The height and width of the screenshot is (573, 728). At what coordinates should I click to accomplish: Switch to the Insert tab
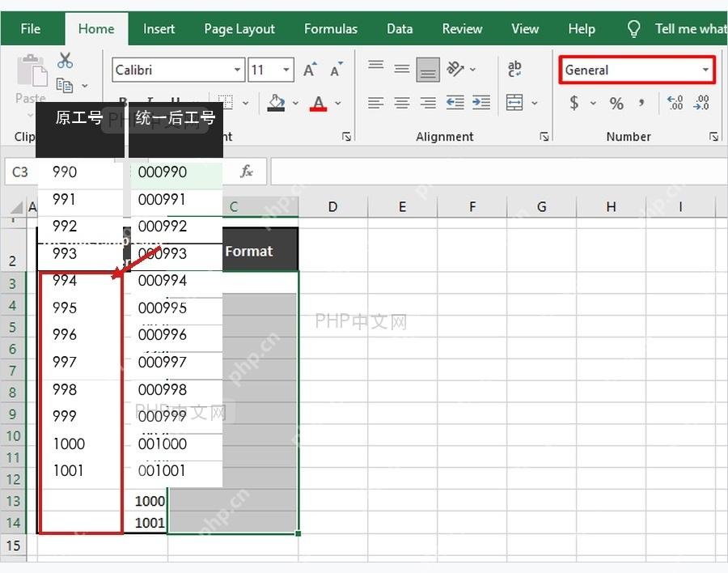[x=159, y=29]
